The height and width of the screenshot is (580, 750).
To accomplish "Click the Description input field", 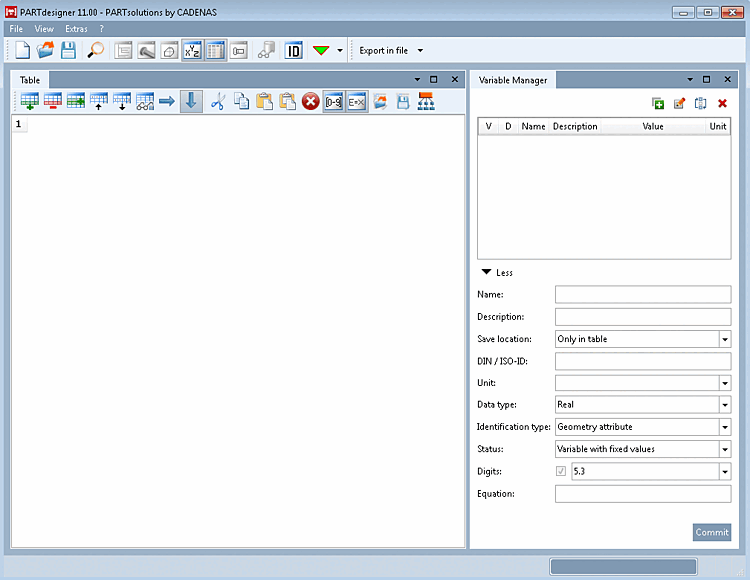I will click(643, 317).
